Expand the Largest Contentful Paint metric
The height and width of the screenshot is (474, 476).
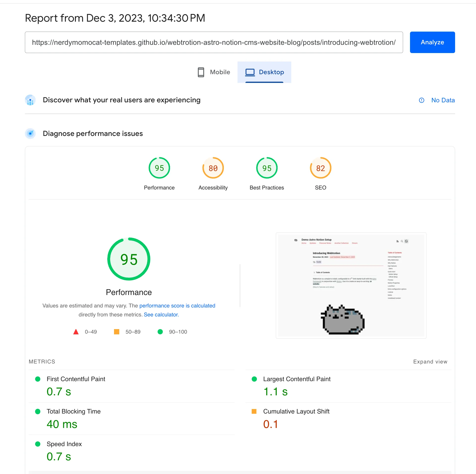pyautogui.click(x=297, y=379)
